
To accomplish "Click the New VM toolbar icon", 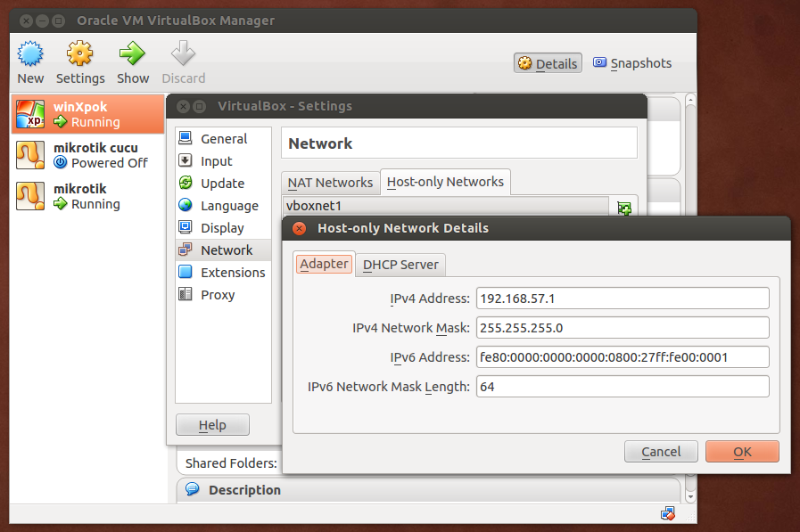I will click(x=30, y=53).
